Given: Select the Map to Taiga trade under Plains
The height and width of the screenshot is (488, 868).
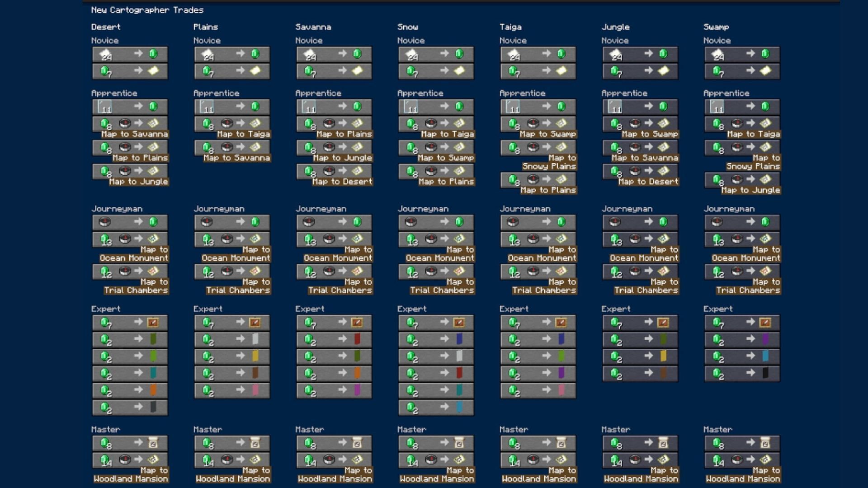Looking at the screenshot, I should (232, 123).
